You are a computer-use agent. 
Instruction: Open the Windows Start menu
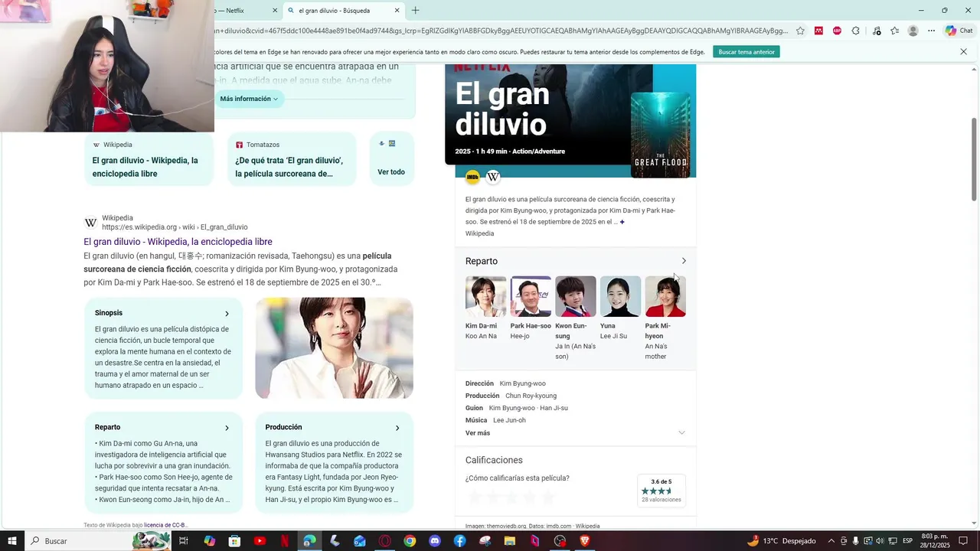11,541
